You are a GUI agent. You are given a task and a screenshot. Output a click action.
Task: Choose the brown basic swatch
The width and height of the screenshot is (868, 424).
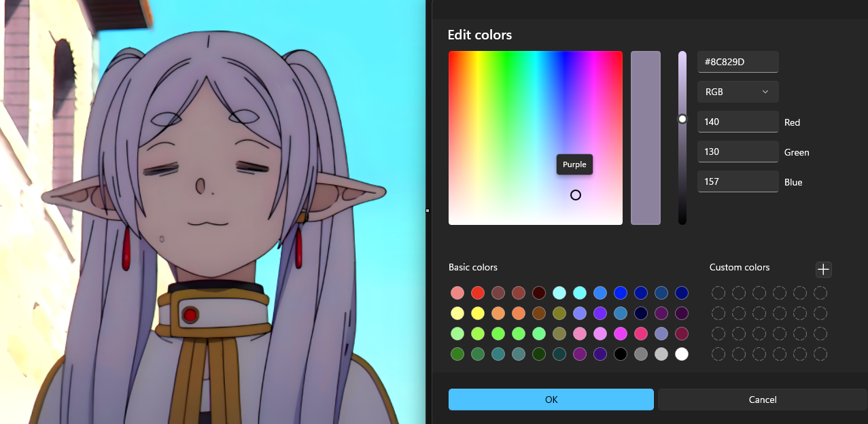coord(539,313)
